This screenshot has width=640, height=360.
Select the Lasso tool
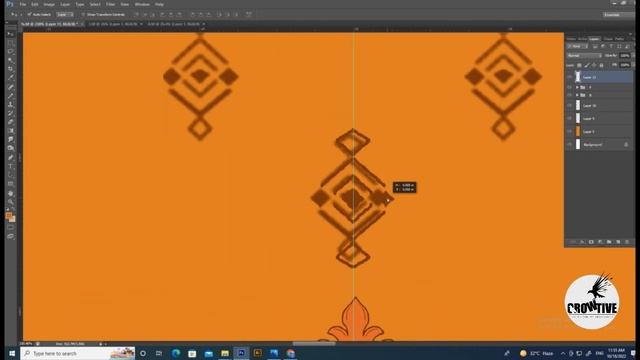tap(11, 51)
